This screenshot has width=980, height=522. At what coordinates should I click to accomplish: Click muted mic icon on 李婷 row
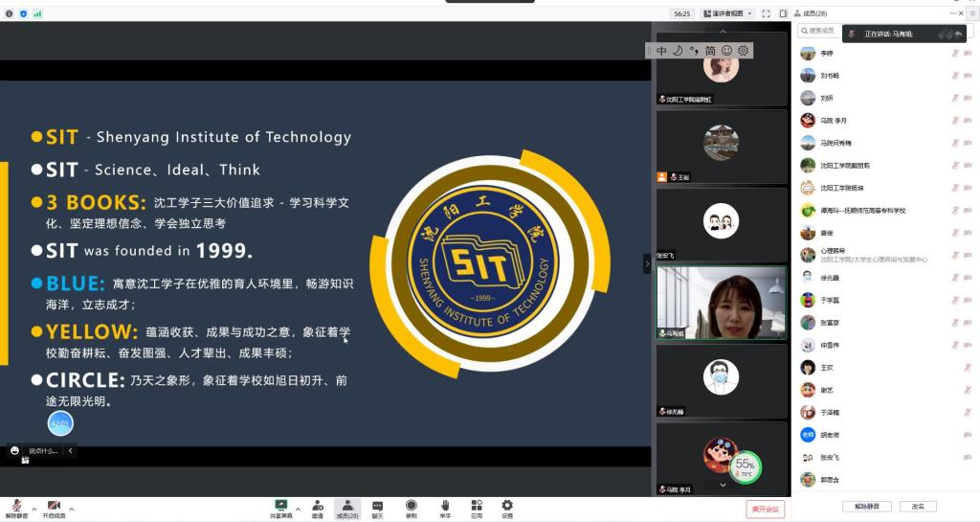pos(955,53)
